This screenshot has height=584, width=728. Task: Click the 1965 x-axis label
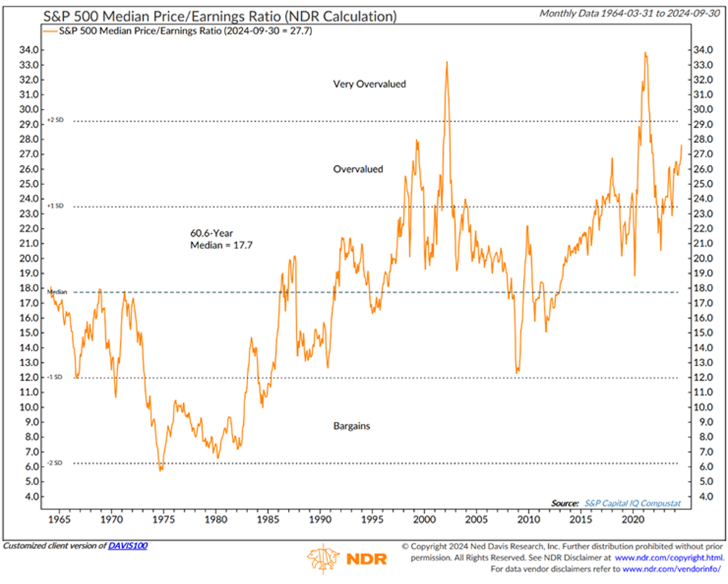[60, 519]
